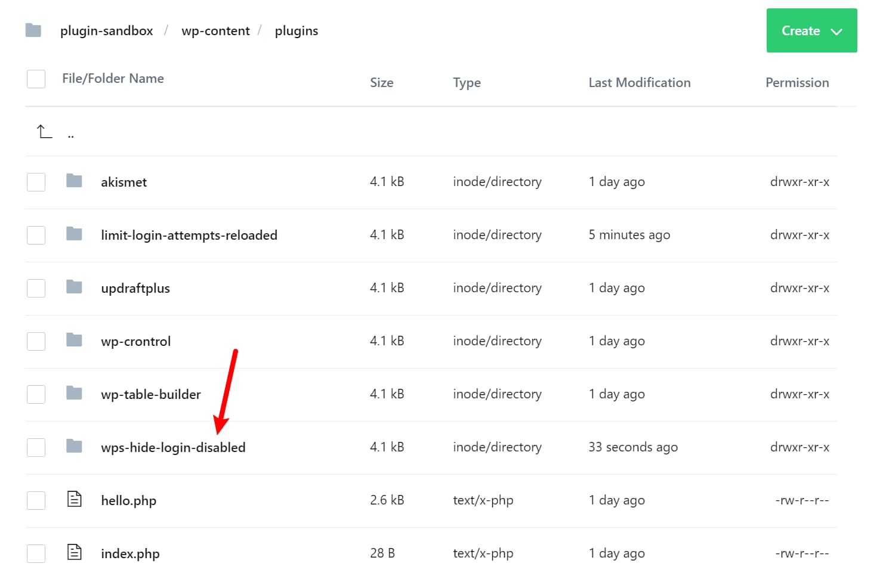Click the root folder icon in breadcrumb
This screenshot has height=588, width=889.
click(x=33, y=30)
